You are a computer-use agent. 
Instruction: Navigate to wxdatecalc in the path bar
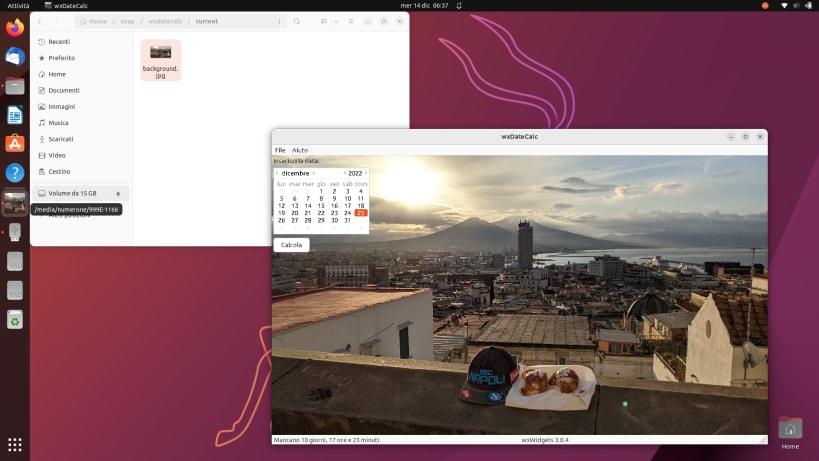click(x=165, y=21)
